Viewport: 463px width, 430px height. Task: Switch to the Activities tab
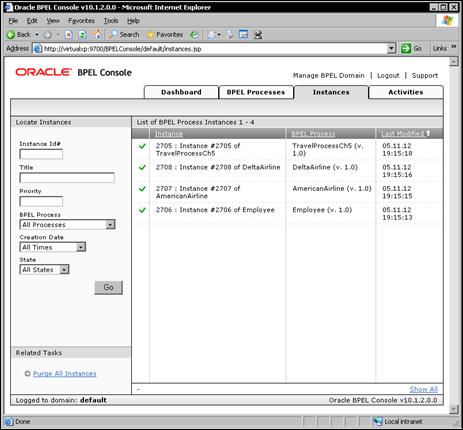406,92
